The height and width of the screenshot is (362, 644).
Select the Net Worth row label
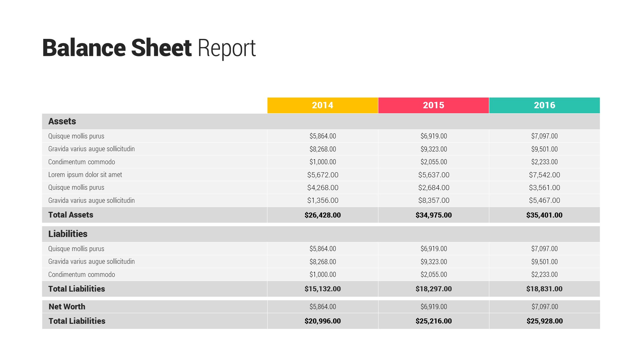67,307
